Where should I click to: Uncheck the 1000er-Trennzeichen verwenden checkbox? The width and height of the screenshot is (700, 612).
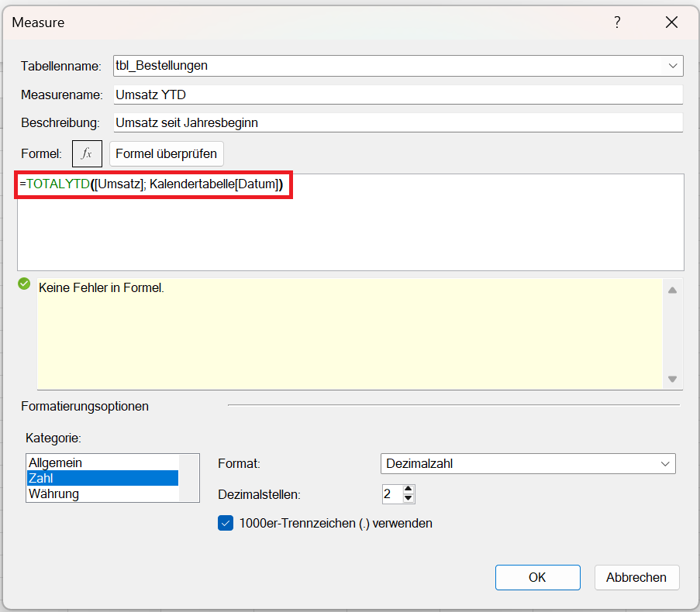click(226, 523)
